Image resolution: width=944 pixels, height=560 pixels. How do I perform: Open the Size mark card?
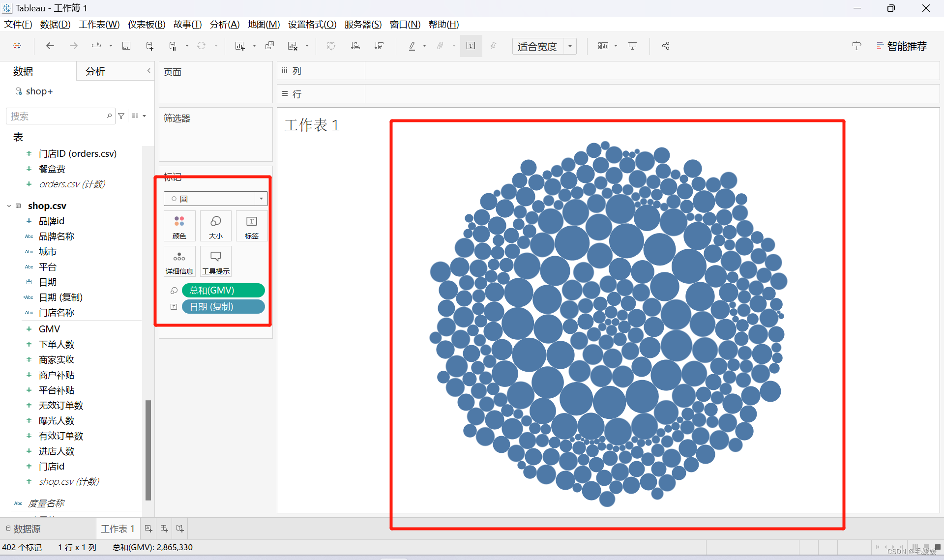[216, 226]
